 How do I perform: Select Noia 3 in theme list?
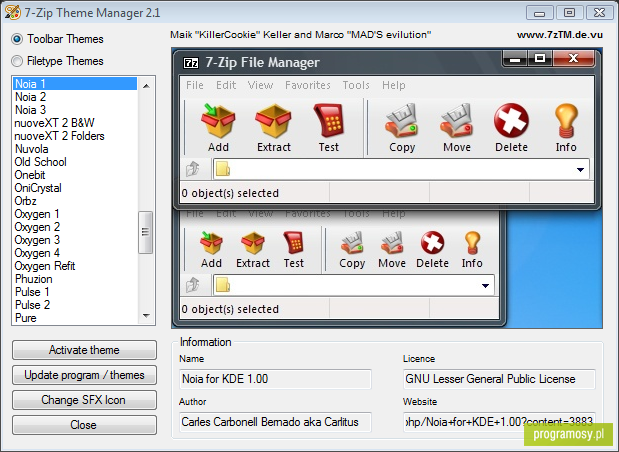pos(75,110)
